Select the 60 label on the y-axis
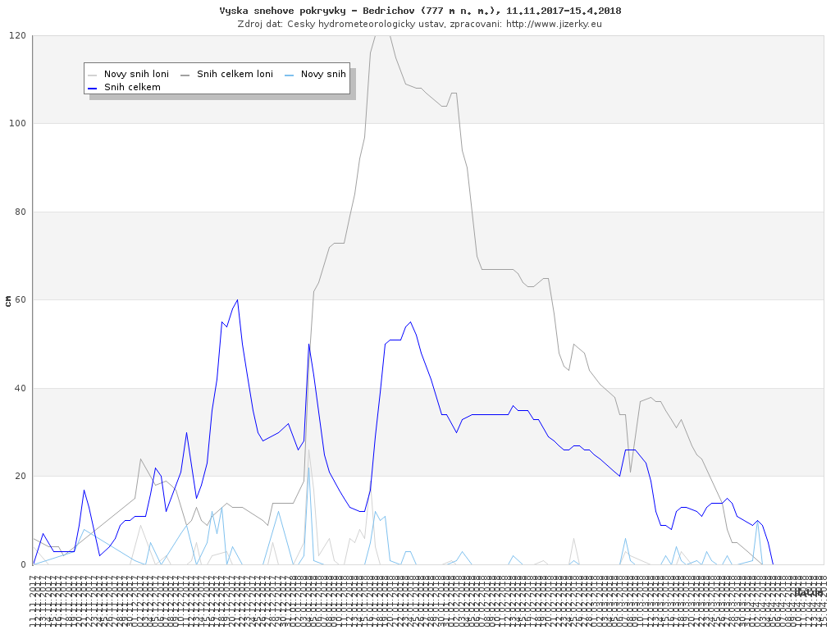Image resolution: width=840 pixels, height=630 pixels. [x=20, y=300]
